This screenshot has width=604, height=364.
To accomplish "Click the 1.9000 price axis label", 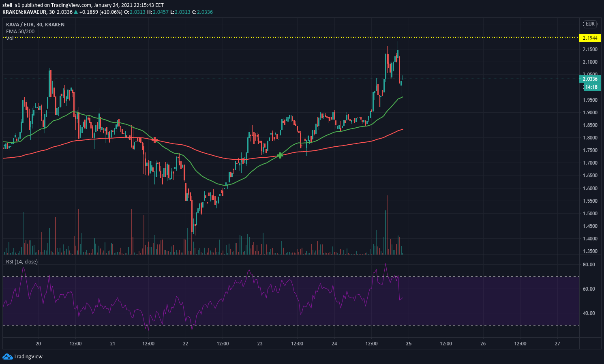I will 590,113.
